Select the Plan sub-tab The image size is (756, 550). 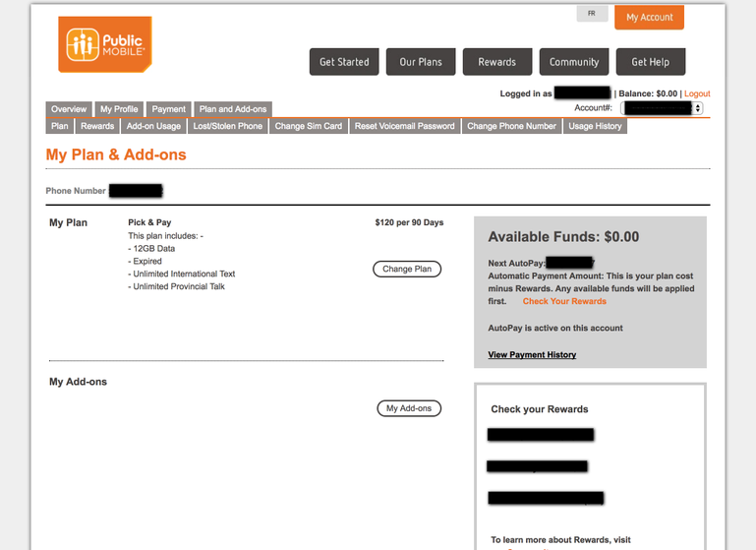[60, 126]
